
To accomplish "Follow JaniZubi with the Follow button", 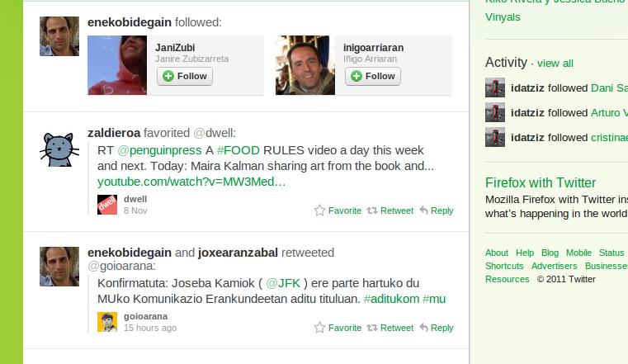I will (185, 76).
